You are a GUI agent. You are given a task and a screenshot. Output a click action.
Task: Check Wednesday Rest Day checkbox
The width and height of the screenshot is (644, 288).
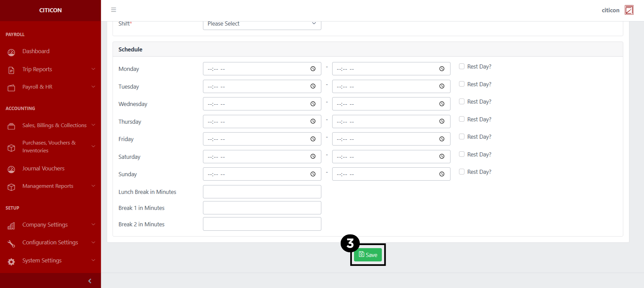tap(462, 102)
